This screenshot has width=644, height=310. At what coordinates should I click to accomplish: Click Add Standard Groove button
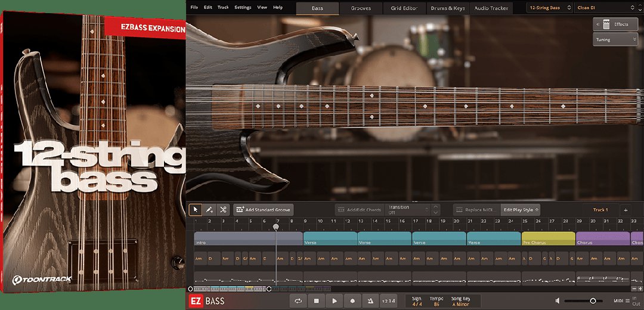tap(263, 210)
